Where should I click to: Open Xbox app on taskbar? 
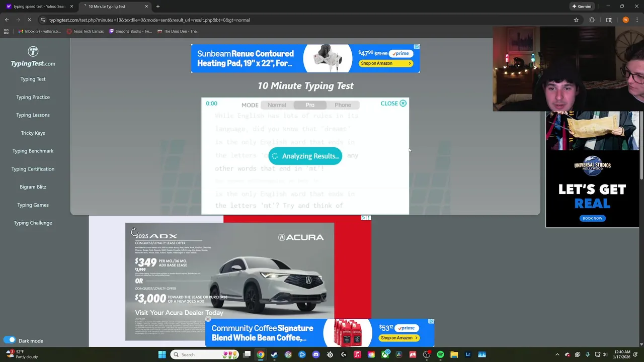pos(385,354)
